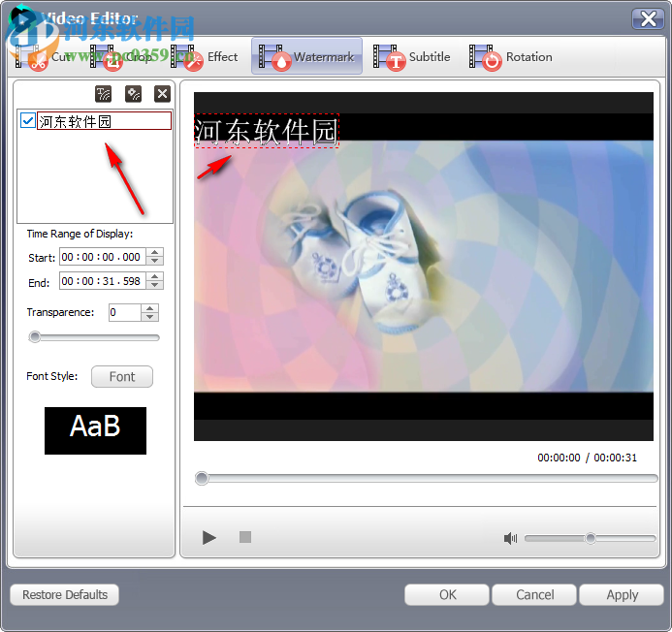Decrease Transparence with down arrow
The image size is (672, 632).
click(x=149, y=317)
